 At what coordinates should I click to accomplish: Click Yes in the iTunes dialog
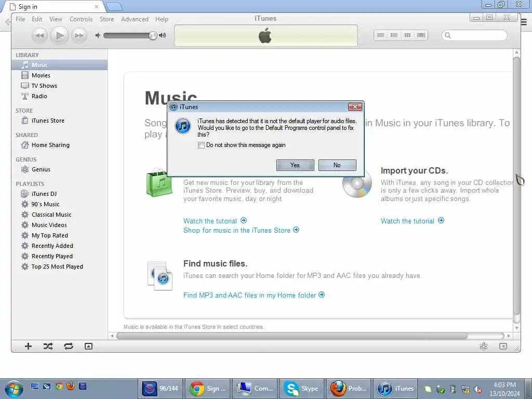point(295,165)
